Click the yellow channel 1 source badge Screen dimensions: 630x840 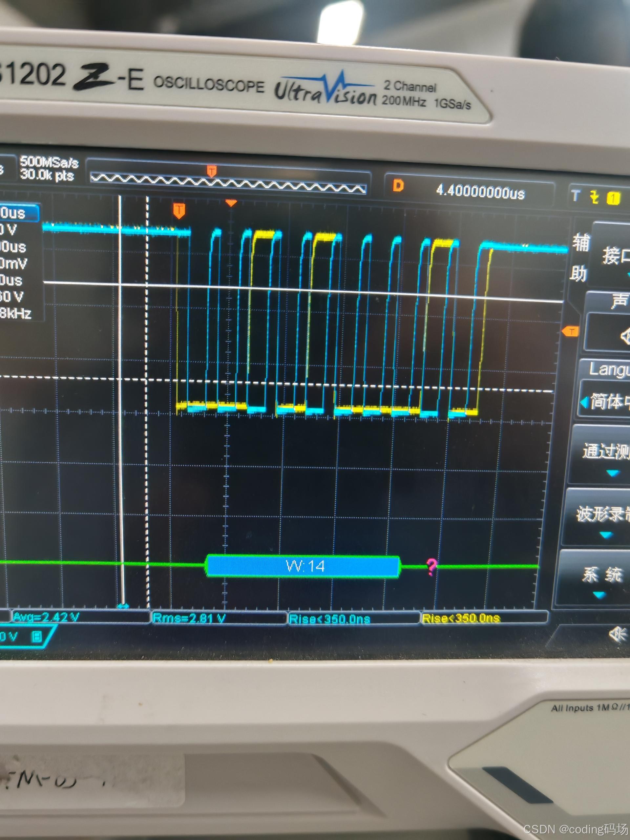pyautogui.click(x=613, y=198)
